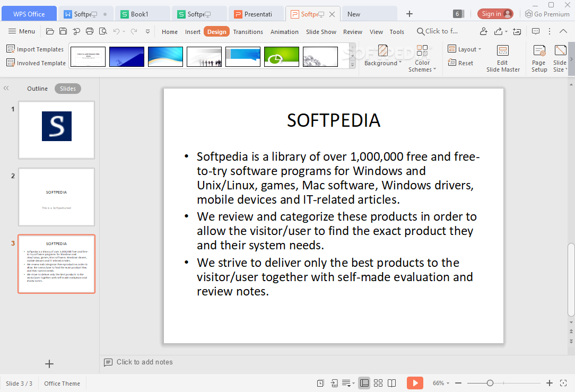Open the file folder icon in toolbar
Image resolution: width=575 pixels, height=392 pixels.
pyautogui.click(x=50, y=31)
